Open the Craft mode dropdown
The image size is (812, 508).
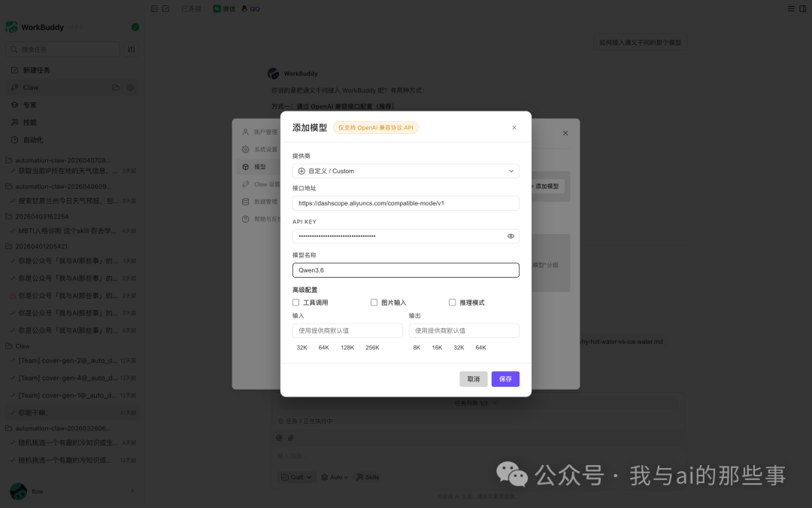(x=297, y=477)
